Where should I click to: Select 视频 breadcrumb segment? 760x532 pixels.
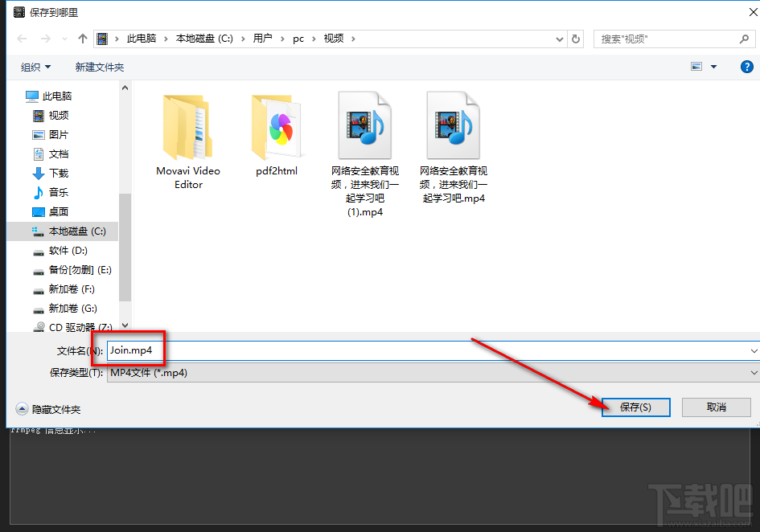(334, 39)
